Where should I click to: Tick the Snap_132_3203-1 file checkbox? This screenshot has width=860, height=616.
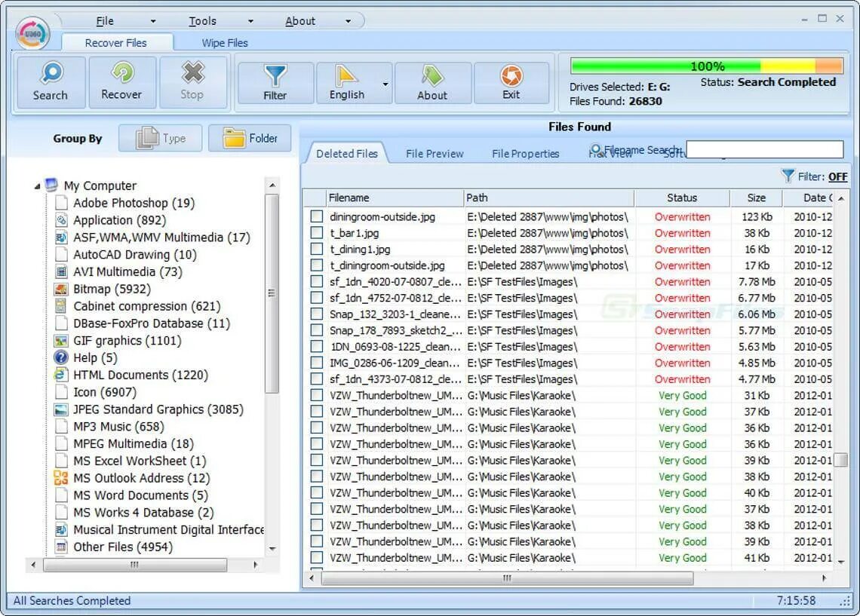coord(317,314)
